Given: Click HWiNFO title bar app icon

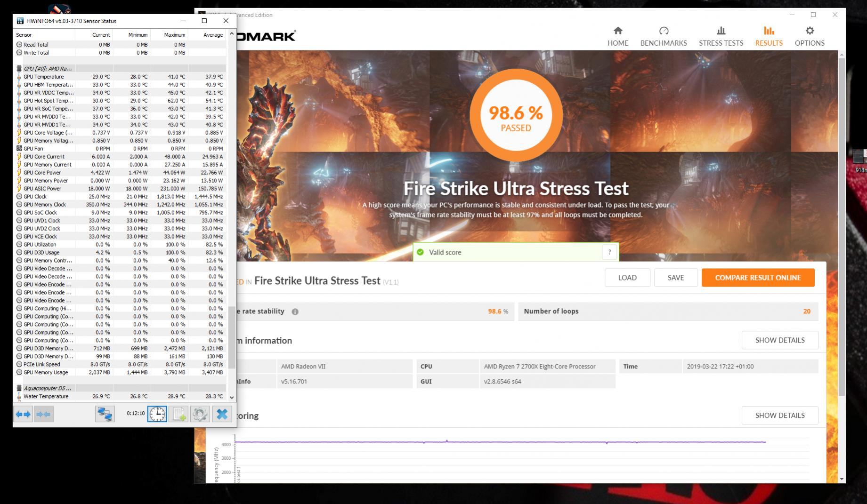Looking at the screenshot, I should (20, 21).
